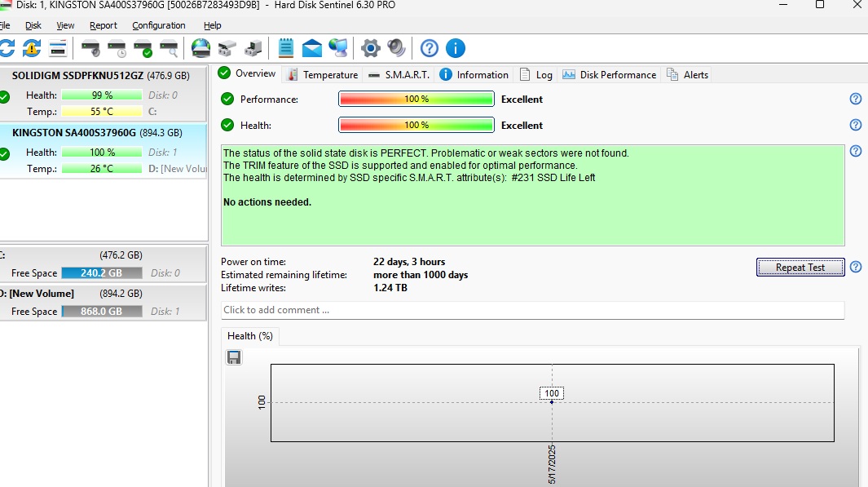Click the KINGSTON 26 °C temperature bar
This screenshot has height=487, width=868.
(102, 168)
